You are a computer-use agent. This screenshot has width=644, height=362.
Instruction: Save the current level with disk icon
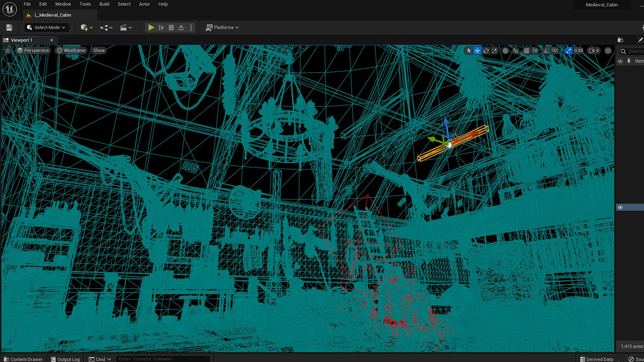9,27
